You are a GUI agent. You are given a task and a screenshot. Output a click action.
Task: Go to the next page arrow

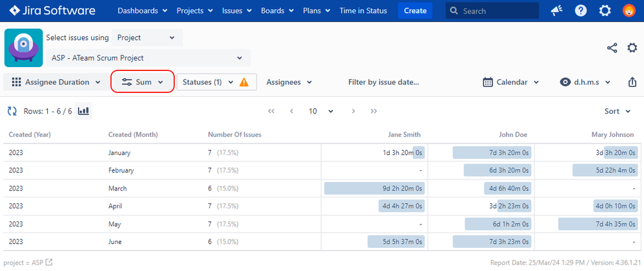click(353, 111)
